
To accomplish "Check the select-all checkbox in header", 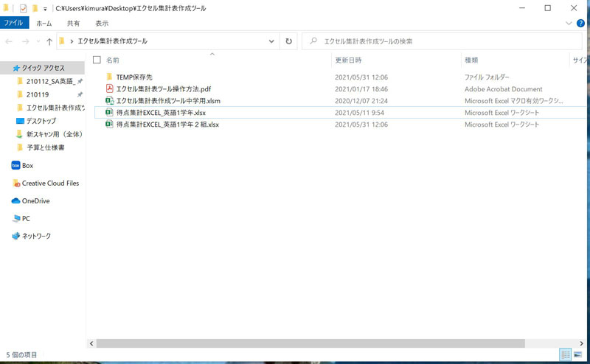I will pos(97,60).
